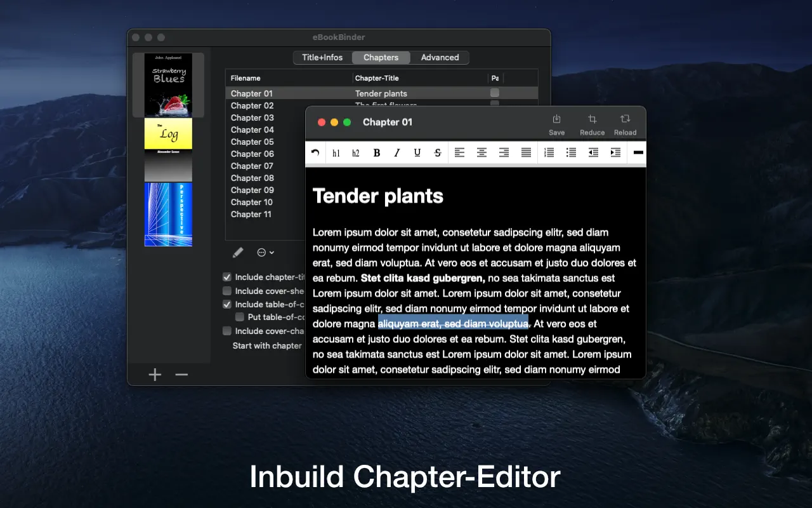Screen dimensions: 812x508
Task: Toggle strikethrough formatting
Action: click(438, 153)
